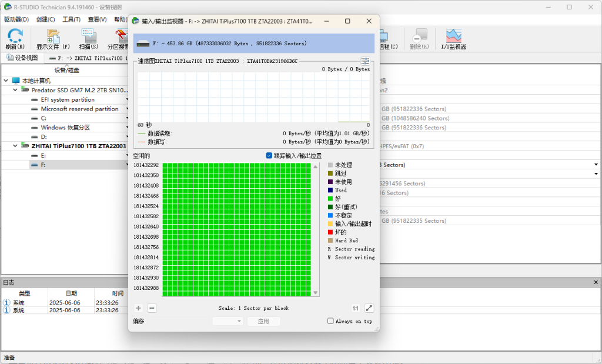The height and width of the screenshot is (364, 602).
Task: Collapse the Predator SSD GM7 drive node
Action: click(16, 90)
